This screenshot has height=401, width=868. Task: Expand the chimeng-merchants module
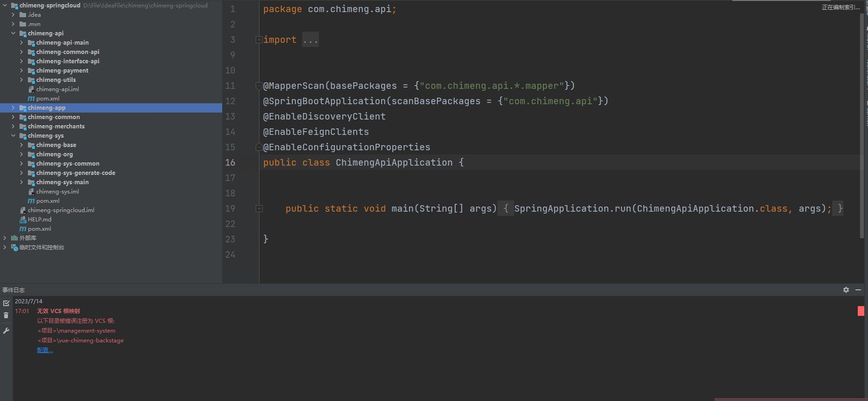[x=13, y=127]
